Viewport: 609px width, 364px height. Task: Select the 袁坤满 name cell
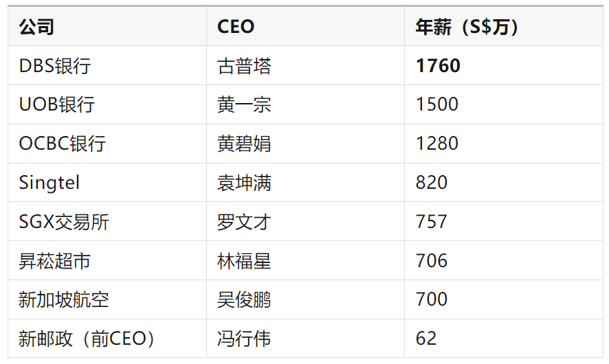click(305, 183)
